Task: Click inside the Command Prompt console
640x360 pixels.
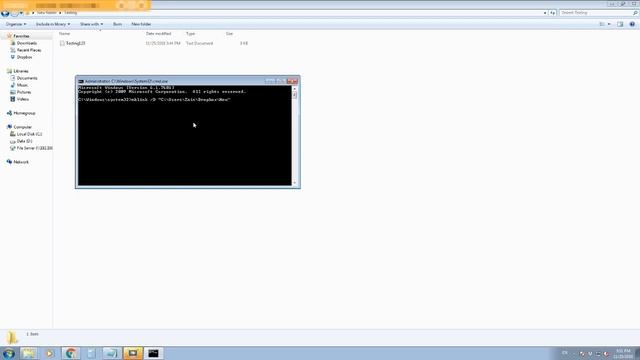Action: tap(184, 135)
